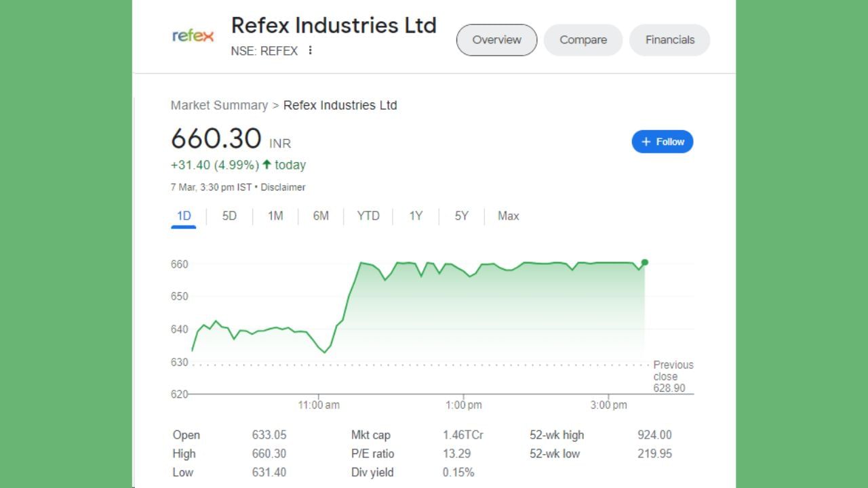The width and height of the screenshot is (868, 488).
Task: Show the 5Y chart range
Action: pyautogui.click(x=462, y=216)
